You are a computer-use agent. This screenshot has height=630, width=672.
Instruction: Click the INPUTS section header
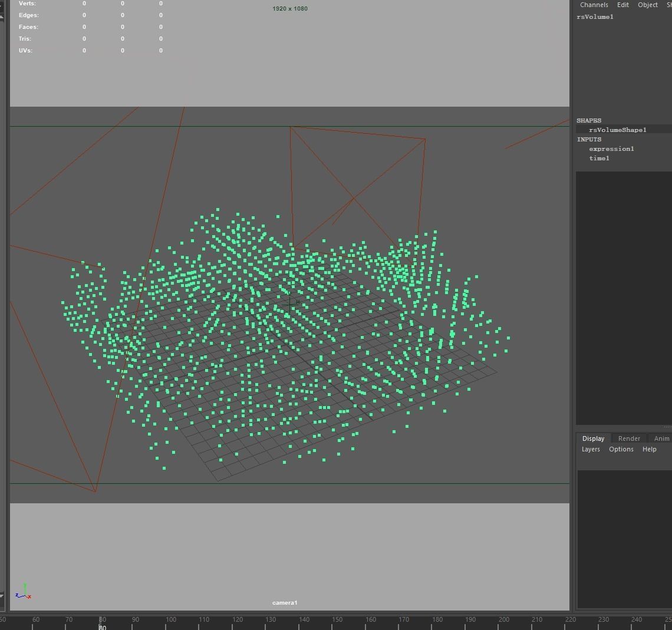point(589,139)
